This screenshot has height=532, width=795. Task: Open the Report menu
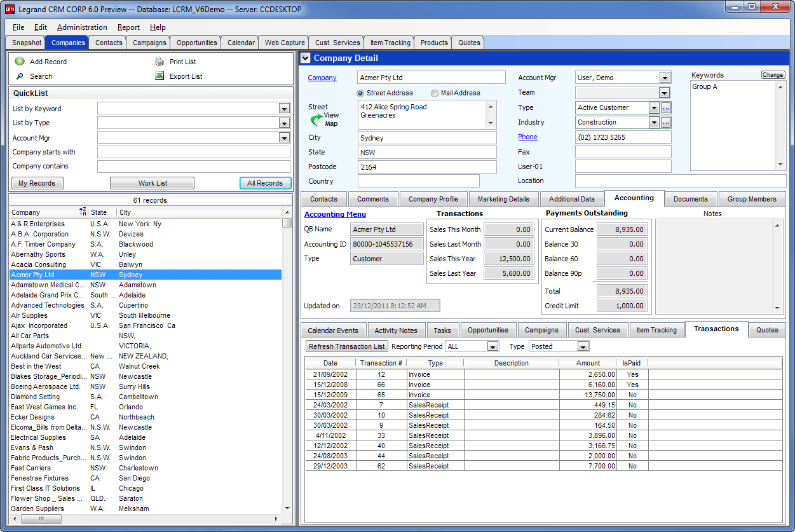[x=128, y=27]
